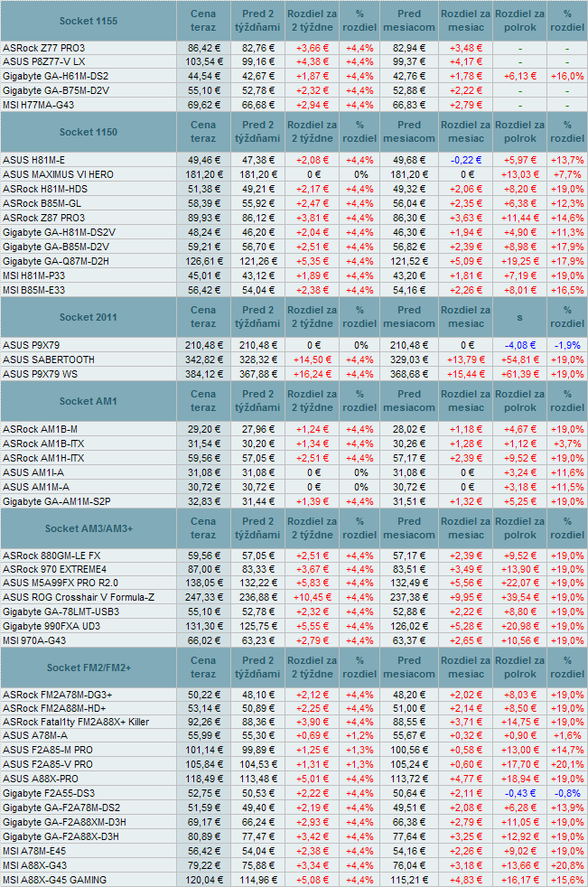The width and height of the screenshot is (588, 887).
Task: Click the ASUS P8Z77-V LX row name
Action: (x=43, y=61)
